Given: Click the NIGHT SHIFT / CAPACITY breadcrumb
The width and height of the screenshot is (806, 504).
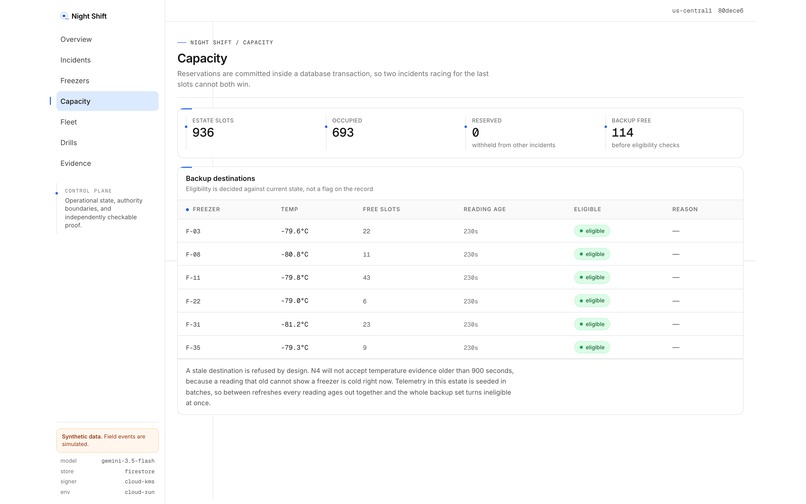Looking at the screenshot, I should (x=231, y=42).
